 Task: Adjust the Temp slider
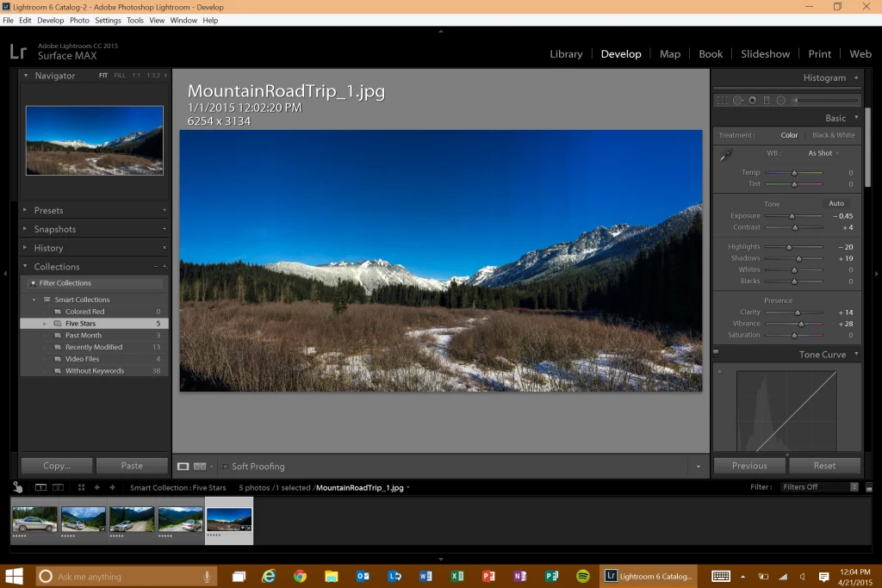point(793,172)
